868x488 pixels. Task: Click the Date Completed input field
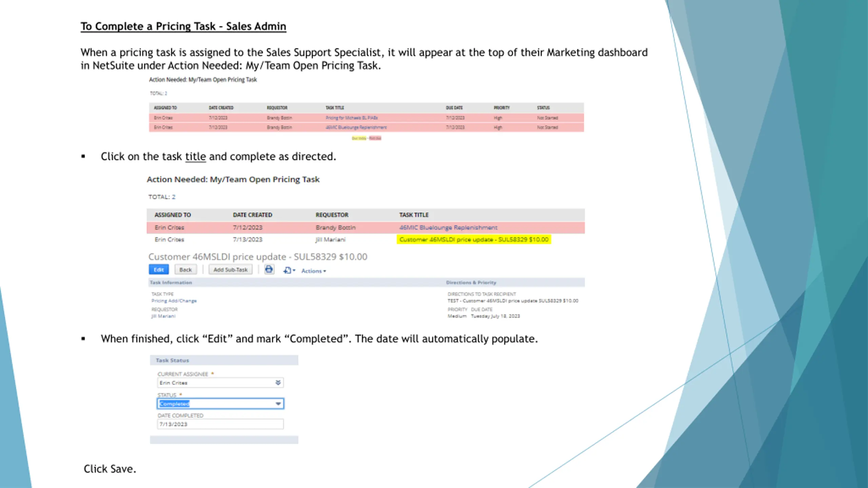click(x=220, y=424)
